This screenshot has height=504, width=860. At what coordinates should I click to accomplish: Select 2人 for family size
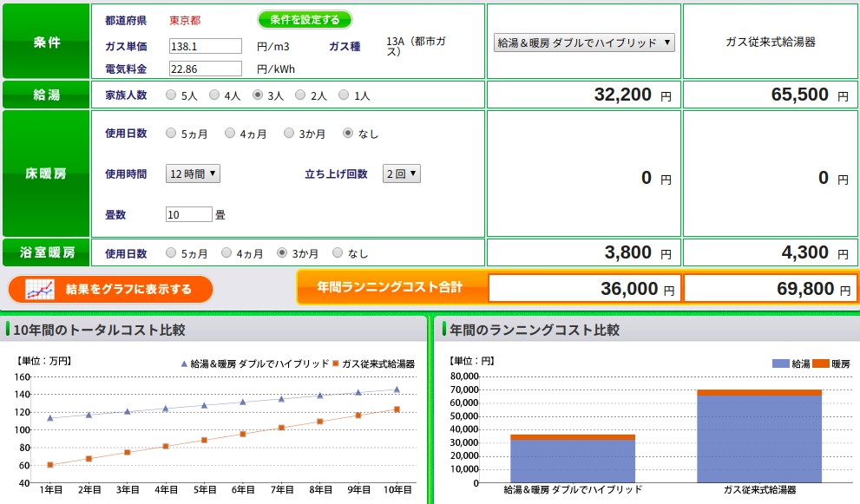pyautogui.click(x=300, y=95)
